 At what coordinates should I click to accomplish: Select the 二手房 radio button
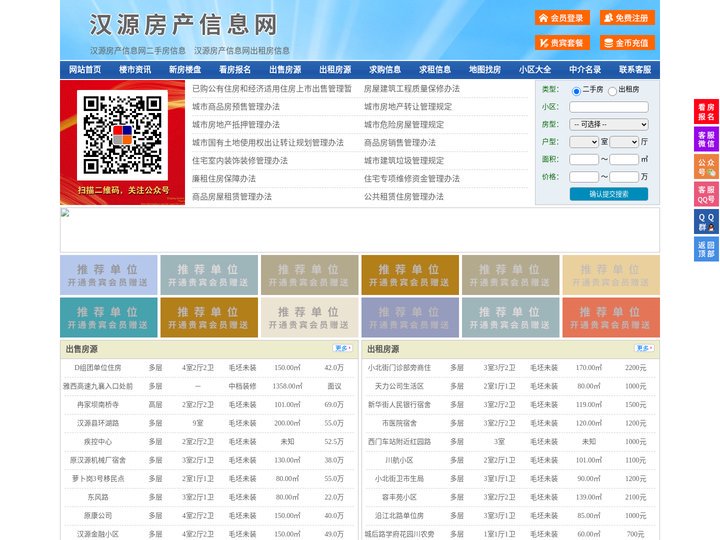point(576,91)
